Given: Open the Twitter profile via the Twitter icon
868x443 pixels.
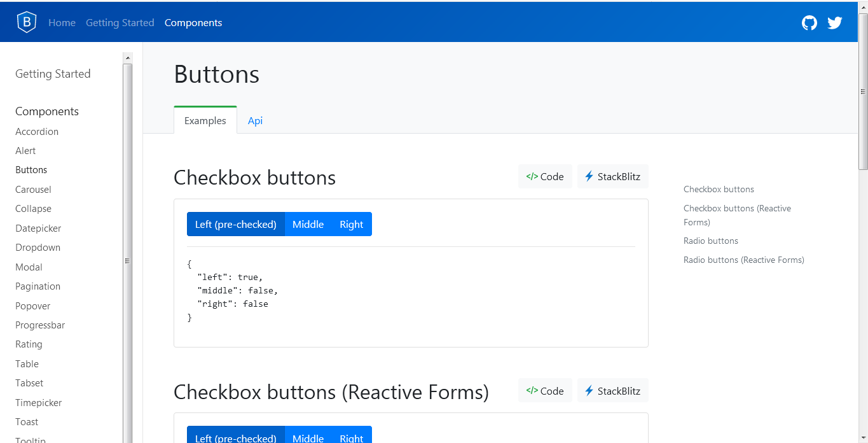Looking at the screenshot, I should [x=835, y=22].
